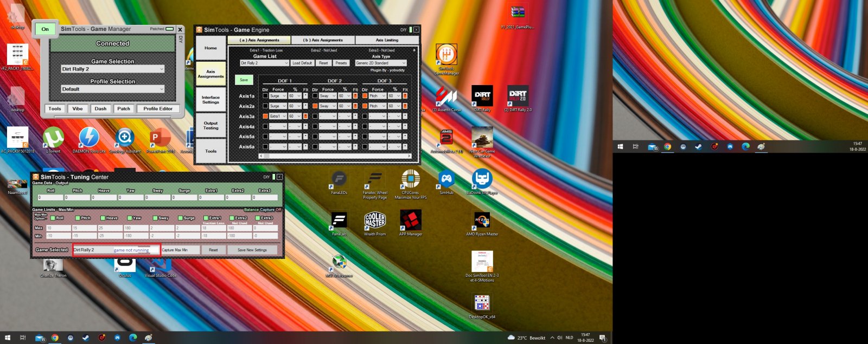Open the AMD Ryzen Master icon
This screenshot has height=344, width=868.
[482, 220]
